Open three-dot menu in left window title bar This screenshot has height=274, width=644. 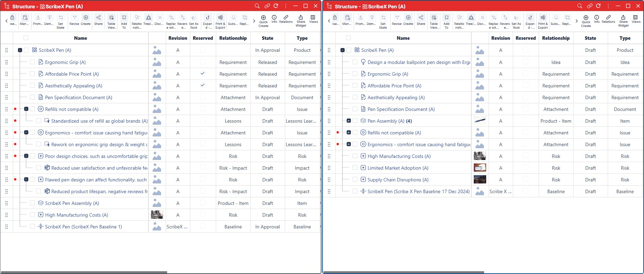286,6
